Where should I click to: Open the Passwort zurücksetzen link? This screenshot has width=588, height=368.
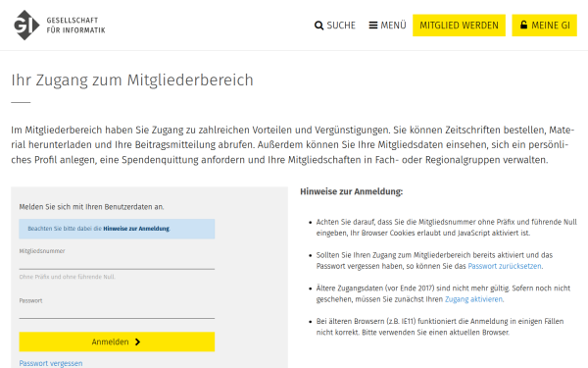[505, 266]
